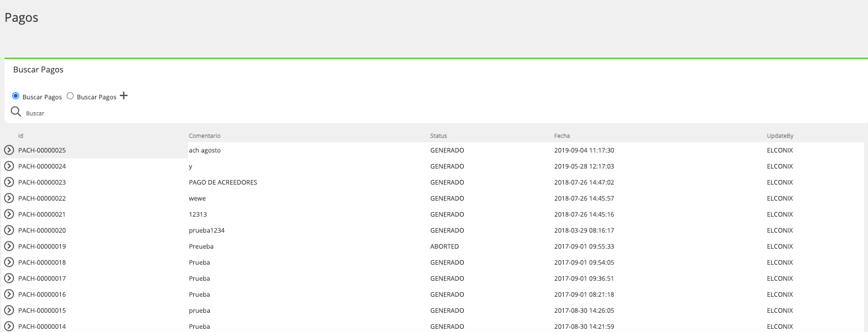The image size is (868, 332).
Task: Sort by the Status column header
Action: pos(438,136)
